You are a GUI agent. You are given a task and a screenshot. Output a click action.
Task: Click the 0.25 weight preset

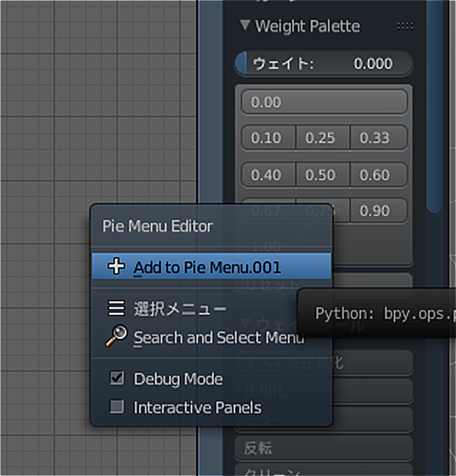pyautogui.click(x=323, y=138)
